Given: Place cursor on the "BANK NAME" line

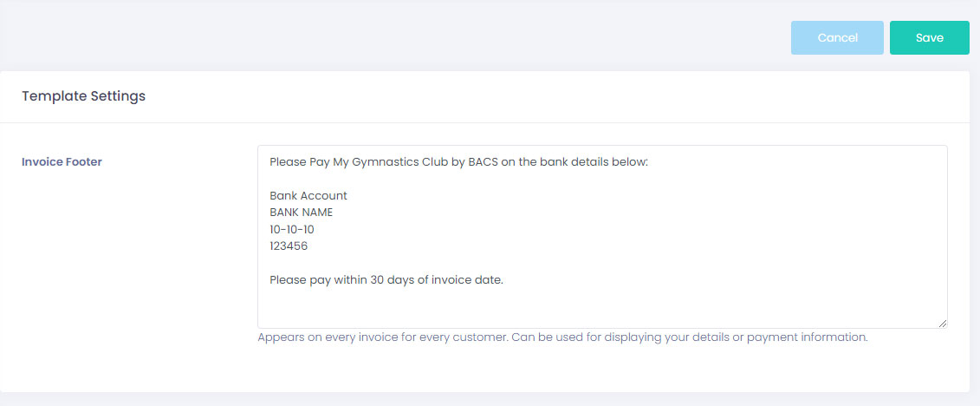Looking at the screenshot, I should 301,212.
